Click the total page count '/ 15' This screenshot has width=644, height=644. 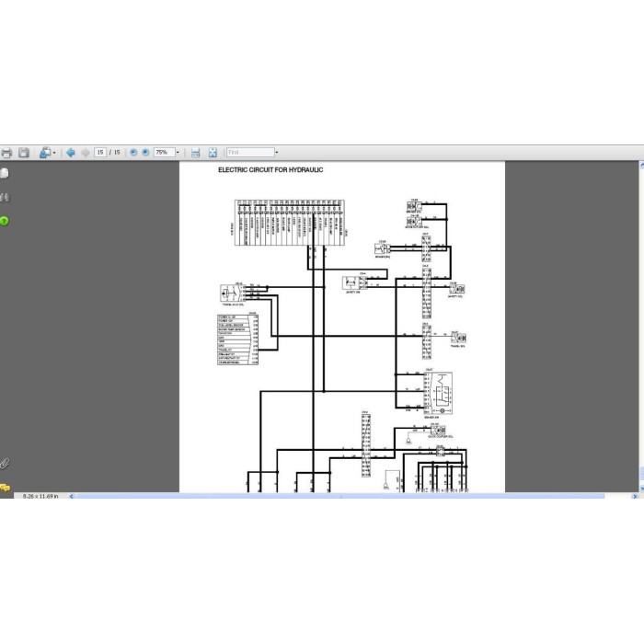tap(115, 153)
